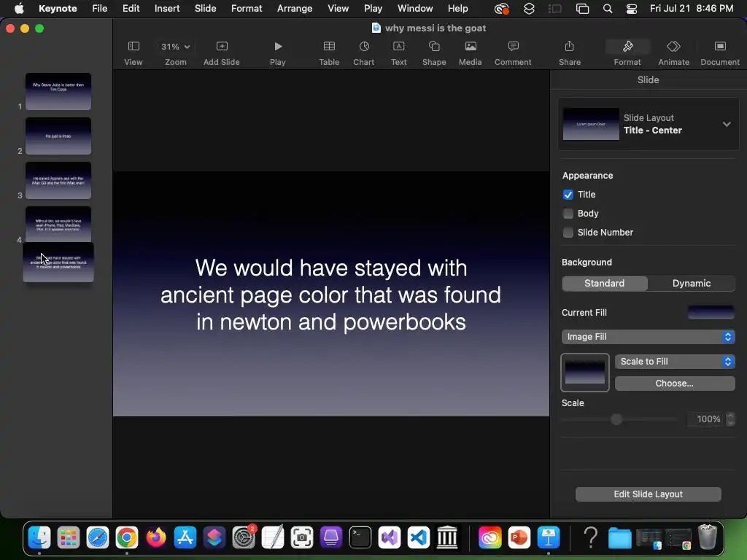Screen dimensions: 747x560
Task: Open Terminal from the Dock
Action: point(360,537)
